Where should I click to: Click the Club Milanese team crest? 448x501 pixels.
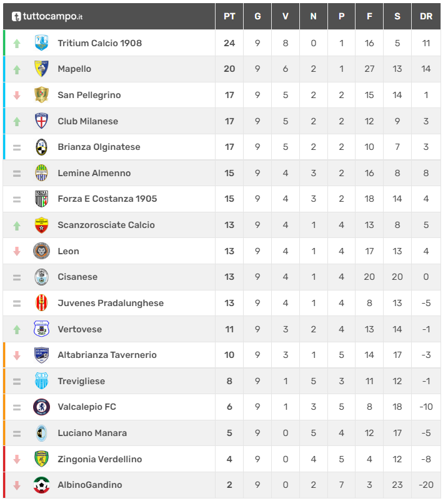41,121
